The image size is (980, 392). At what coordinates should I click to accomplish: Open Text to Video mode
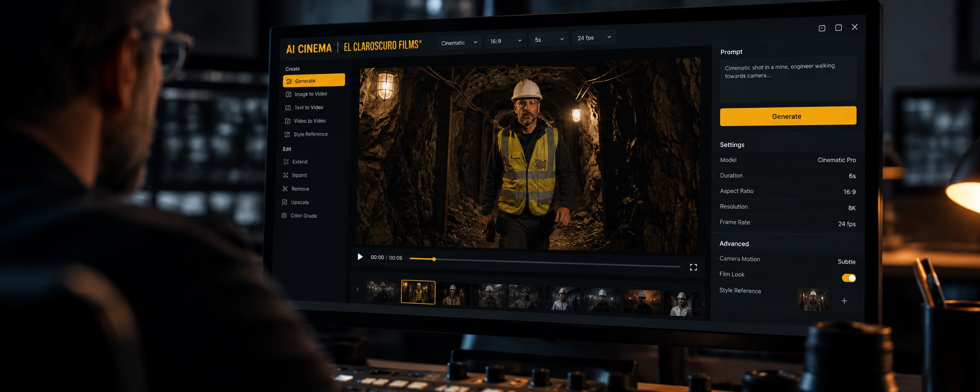coord(308,108)
